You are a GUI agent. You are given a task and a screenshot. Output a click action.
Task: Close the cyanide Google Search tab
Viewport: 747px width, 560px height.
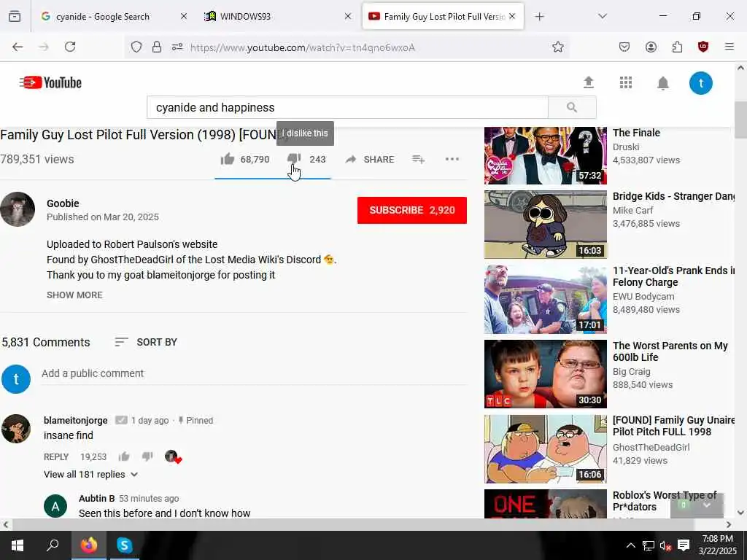coord(184,16)
